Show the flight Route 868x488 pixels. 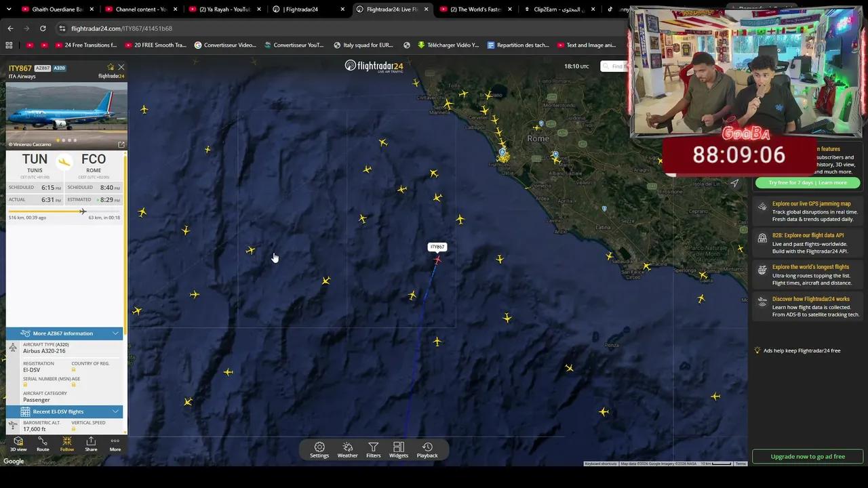(x=43, y=444)
